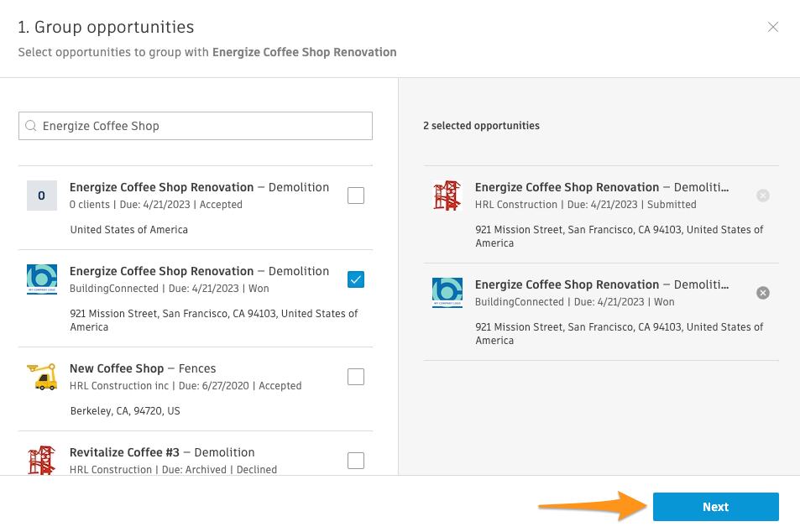Click the disabled remove icon for HRL Construction

(762, 196)
